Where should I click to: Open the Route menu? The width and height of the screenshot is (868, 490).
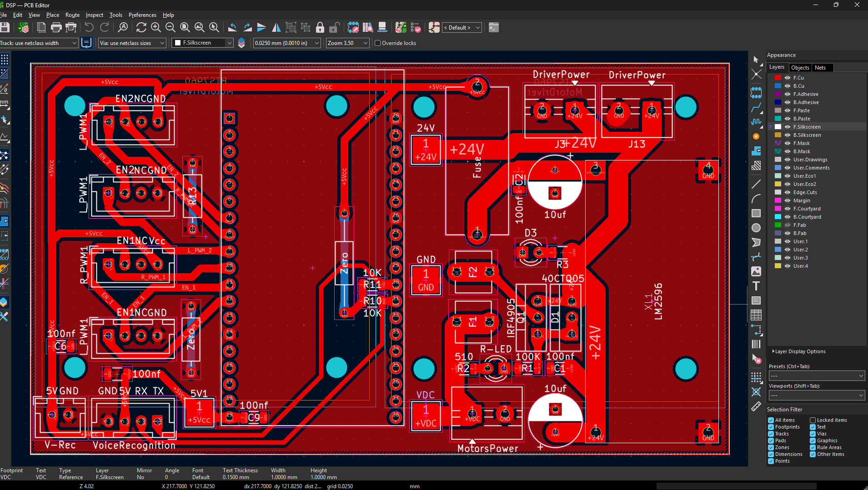click(x=72, y=15)
